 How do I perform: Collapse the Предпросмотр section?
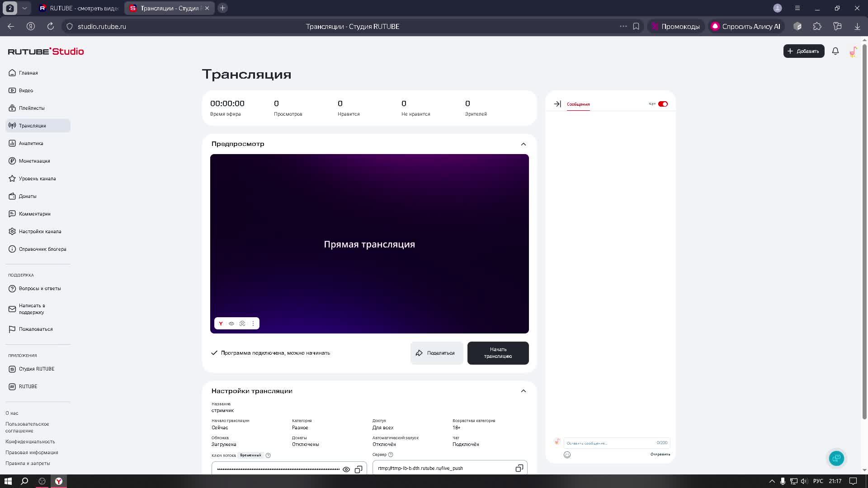[x=524, y=144]
